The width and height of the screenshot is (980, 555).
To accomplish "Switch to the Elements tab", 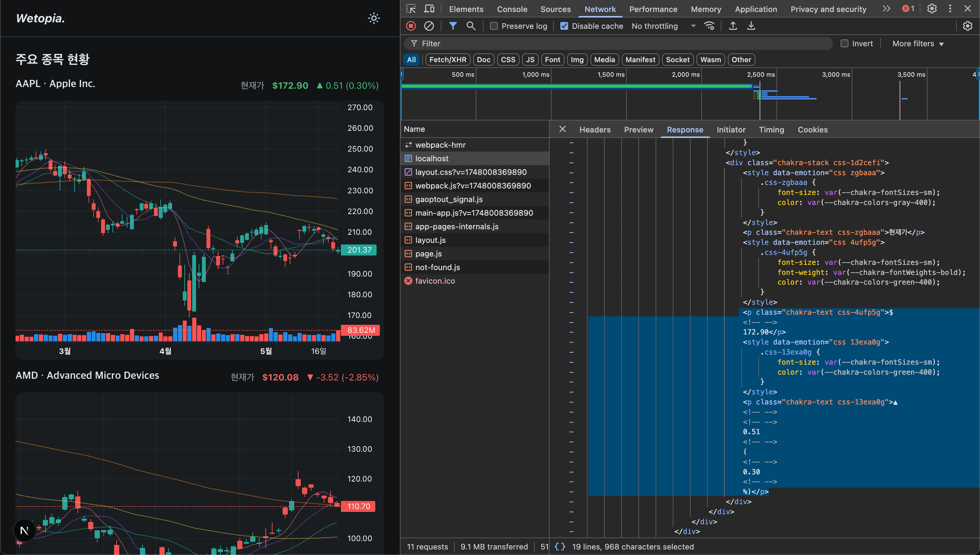I will 466,9.
